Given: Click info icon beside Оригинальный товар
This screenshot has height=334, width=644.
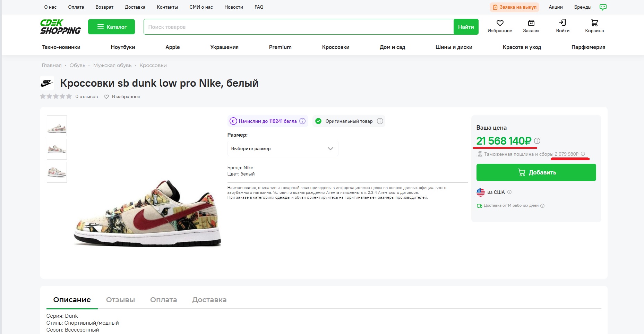Looking at the screenshot, I should (380, 121).
